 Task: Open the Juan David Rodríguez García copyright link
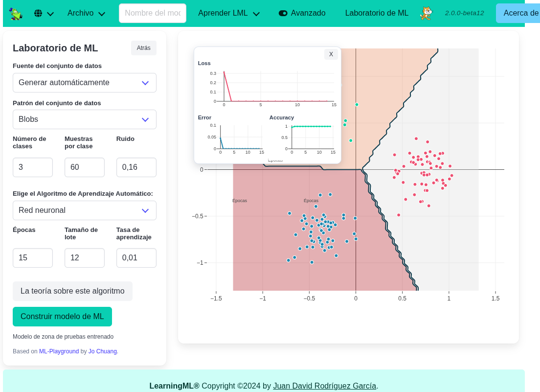[x=324, y=386]
